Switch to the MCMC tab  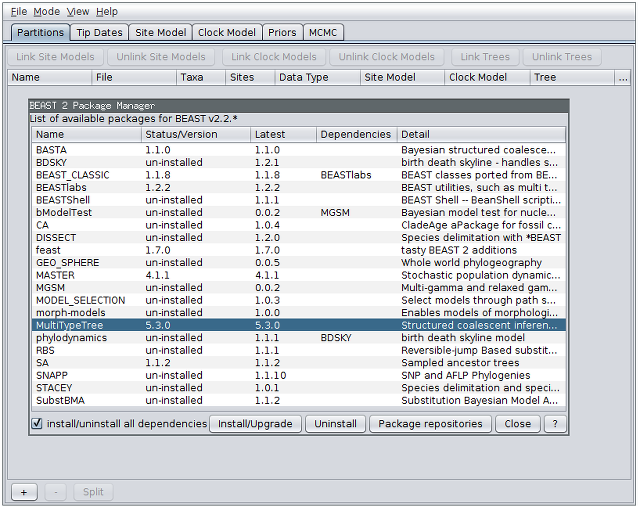pyautogui.click(x=323, y=33)
